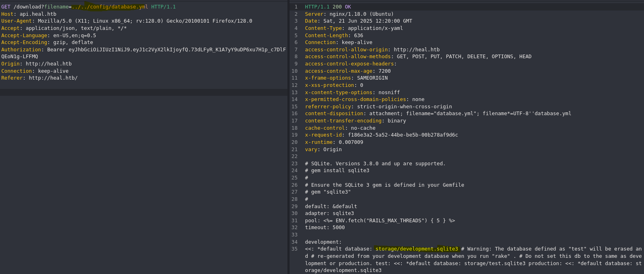Click the request Connection: keep-alive header
644x274 pixels.
[35, 71]
